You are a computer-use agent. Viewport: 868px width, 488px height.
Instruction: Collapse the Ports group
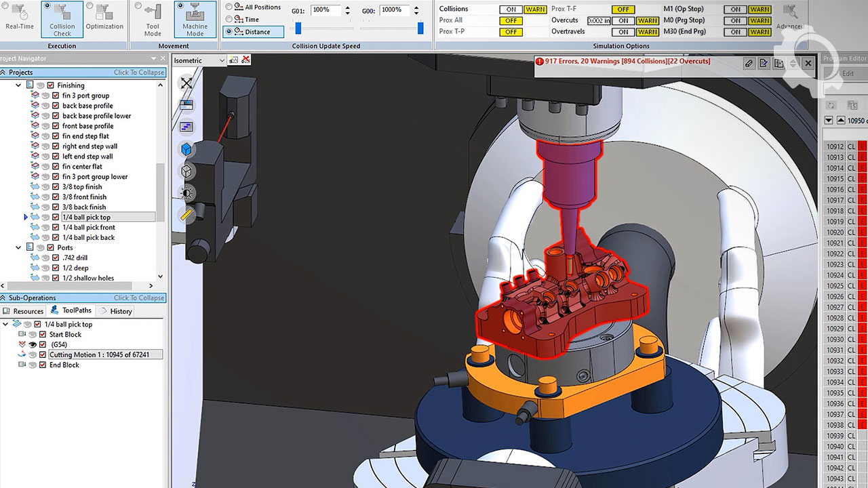(19, 248)
